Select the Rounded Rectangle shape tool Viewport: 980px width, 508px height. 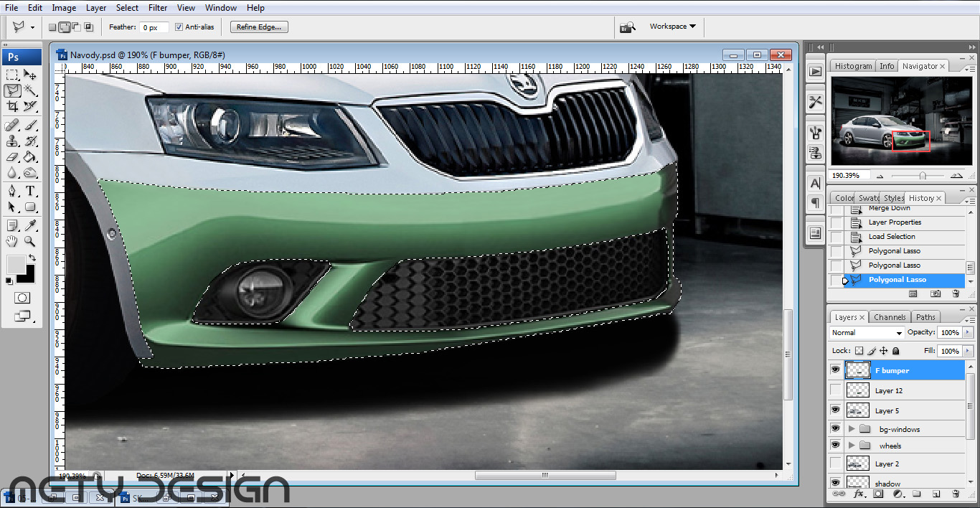(30, 207)
